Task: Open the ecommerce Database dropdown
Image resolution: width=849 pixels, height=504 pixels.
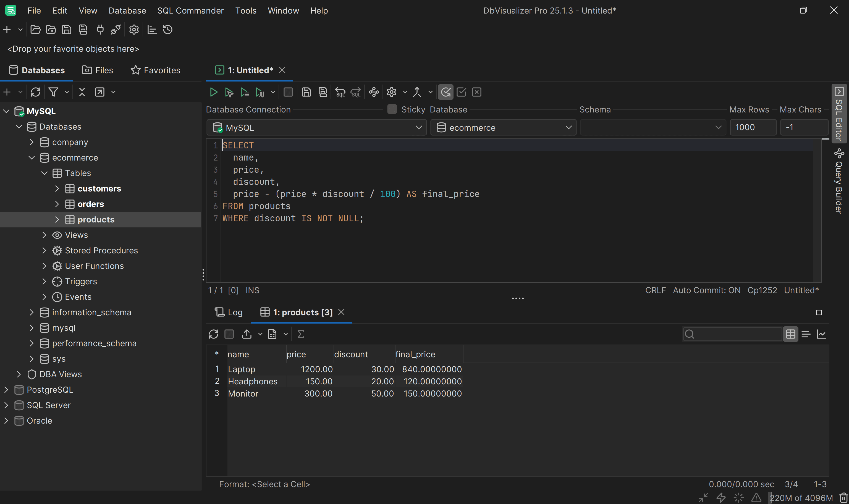Action: (x=503, y=128)
